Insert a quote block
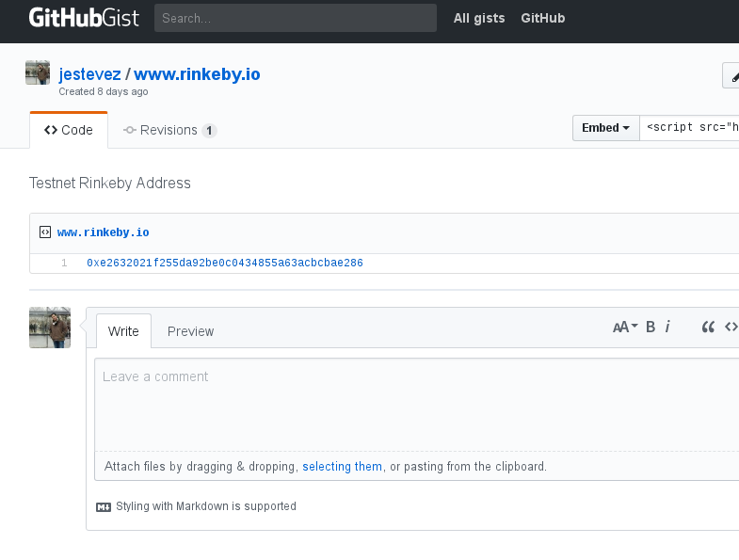Image resolution: width=739 pixels, height=560 pixels. pyautogui.click(x=708, y=328)
